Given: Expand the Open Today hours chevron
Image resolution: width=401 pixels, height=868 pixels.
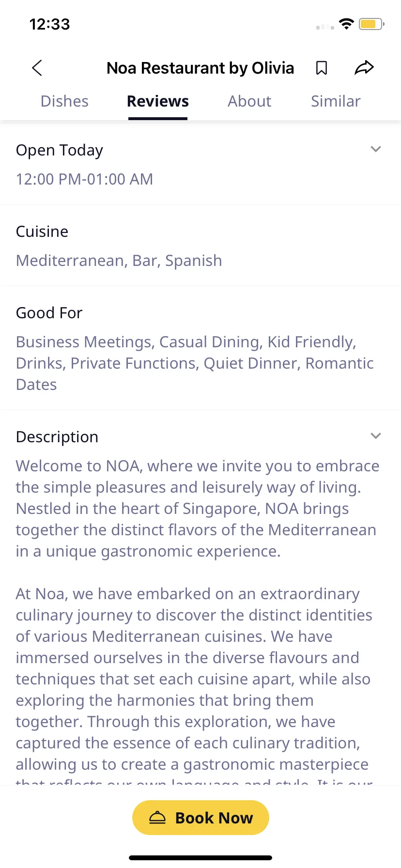Looking at the screenshot, I should point(376,149).
